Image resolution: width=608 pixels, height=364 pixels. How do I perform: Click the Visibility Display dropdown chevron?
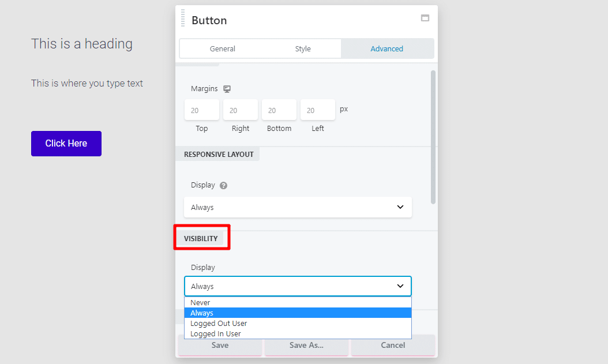(400, 286)
